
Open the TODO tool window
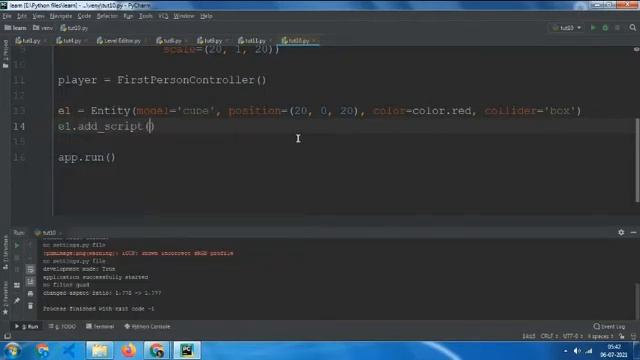62,327
